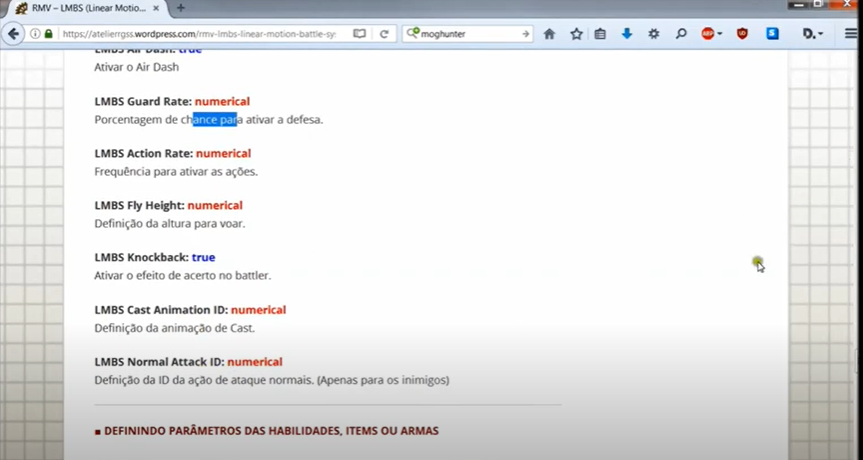
Task: Click "true" value next to LMBS Knockback
Action: (x=204, y=258)
